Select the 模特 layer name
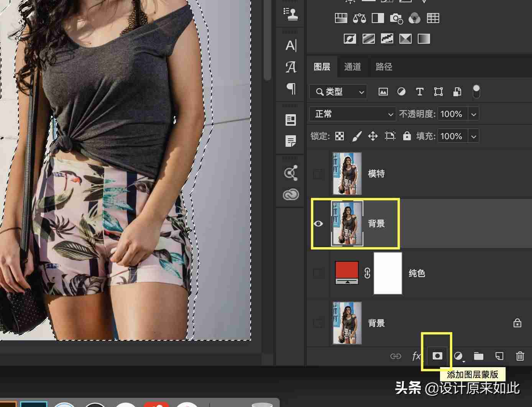The image size is (532, 407). (376, 174)
